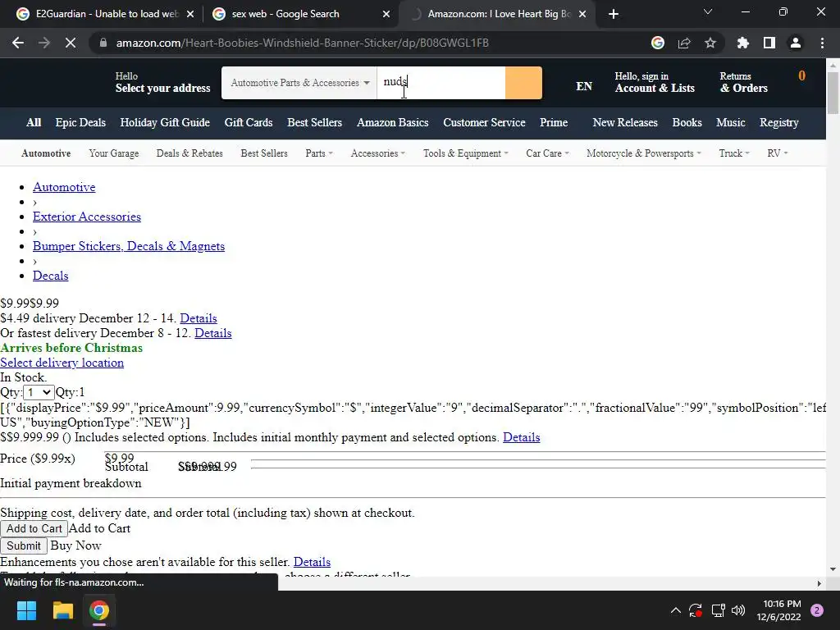Expand the Truck dropdown
This screenshot has width=840, height=630.
[734, 153]
